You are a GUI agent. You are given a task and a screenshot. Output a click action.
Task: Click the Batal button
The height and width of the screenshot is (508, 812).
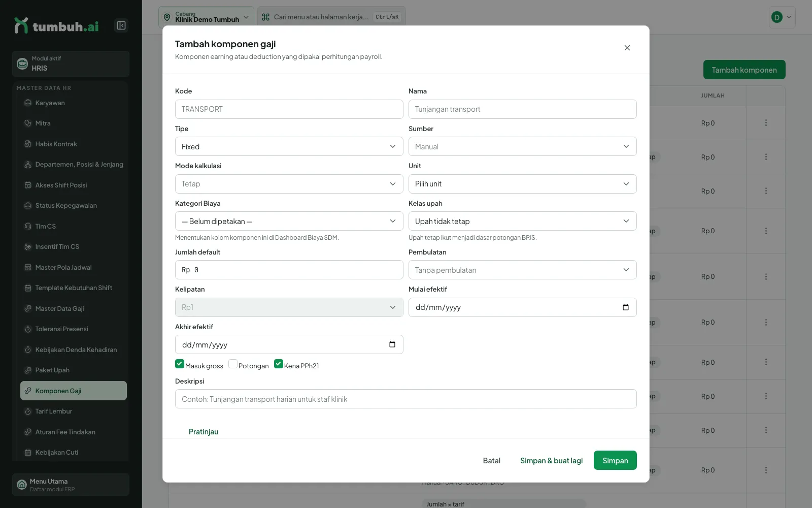click(x=491, y=460)
